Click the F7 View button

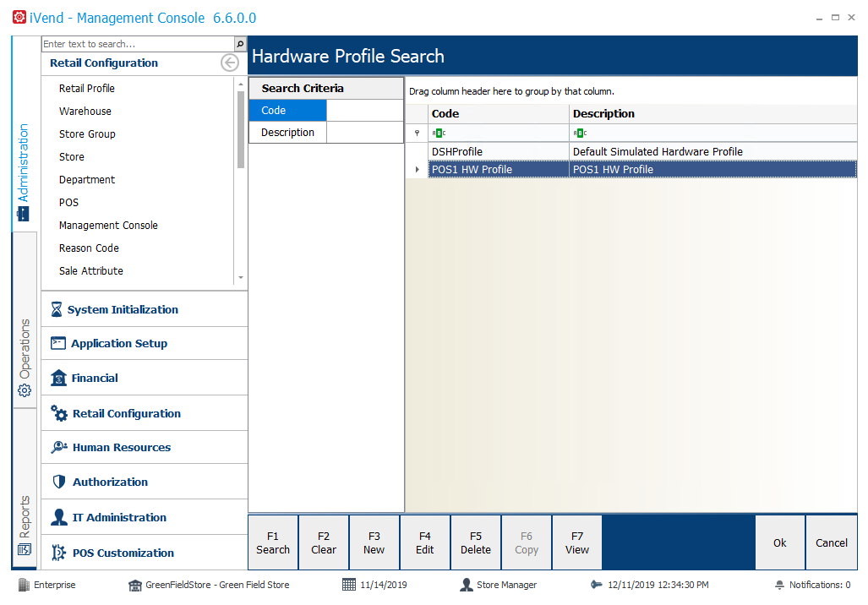coord(577,542)
